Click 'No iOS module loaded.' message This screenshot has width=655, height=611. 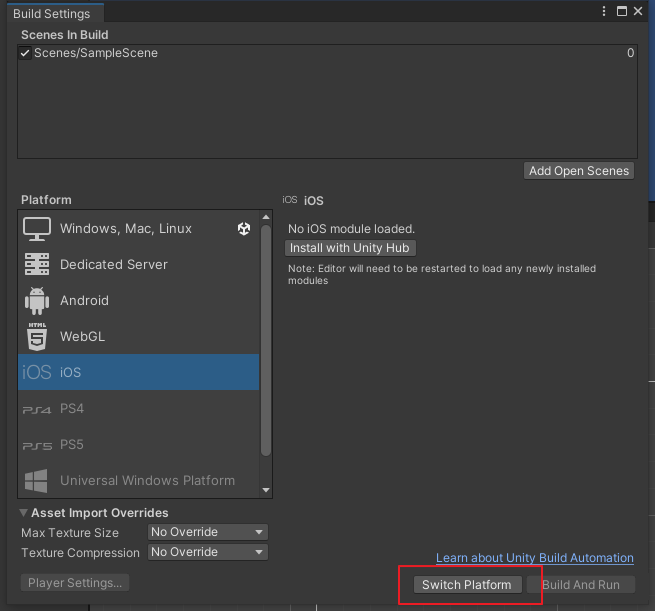[351, 229]
